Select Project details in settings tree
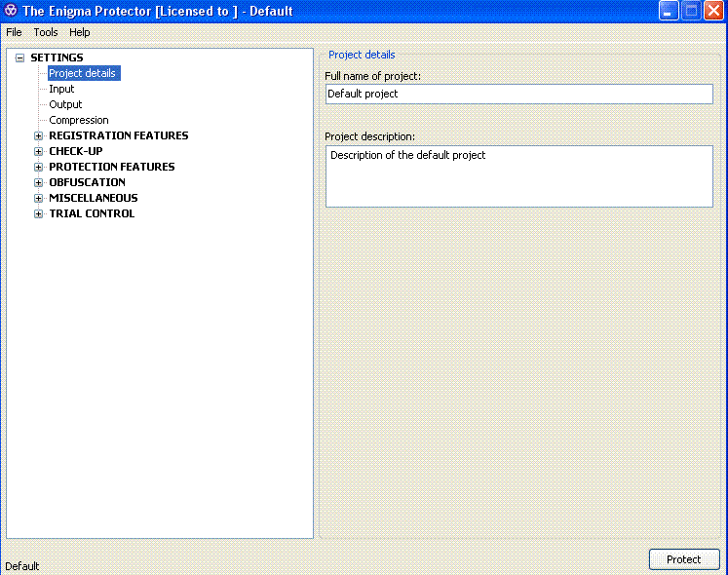728x575 pixels. [x=84, y=73]
